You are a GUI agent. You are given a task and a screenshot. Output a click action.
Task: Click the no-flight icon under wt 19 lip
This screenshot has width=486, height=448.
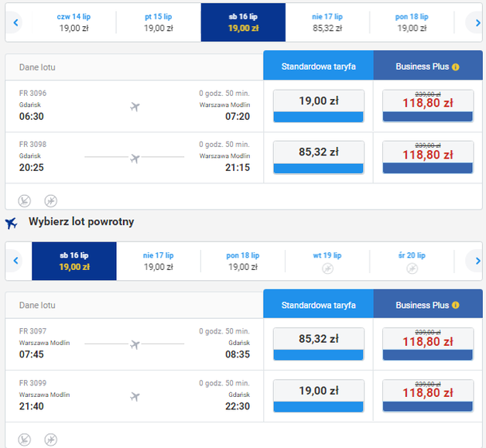(327, 268)
